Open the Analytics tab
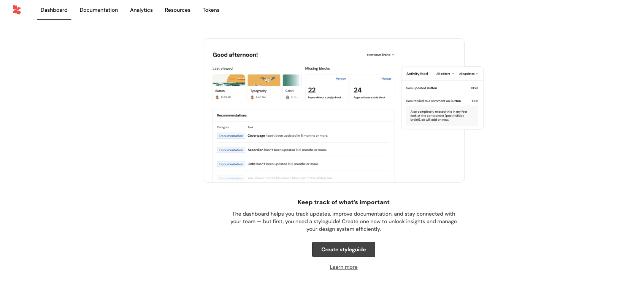The width and height of the screenshot is (644, 298). pos(141,10)
